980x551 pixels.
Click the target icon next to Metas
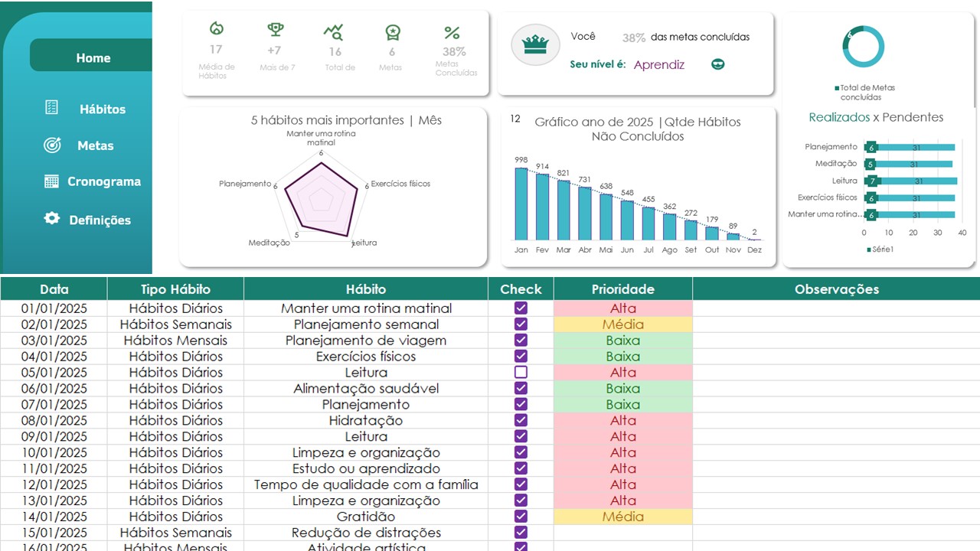pyautogui.click(x=52, y=145)
